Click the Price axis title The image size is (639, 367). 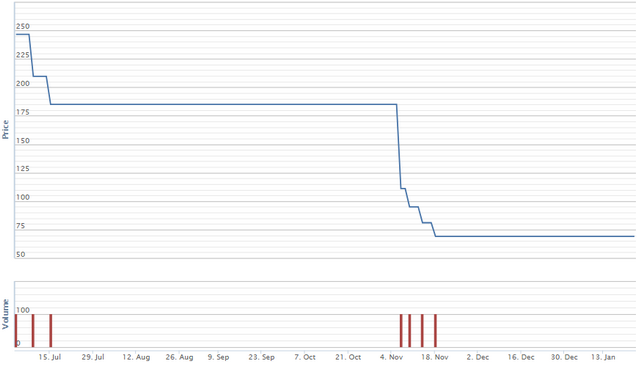tap(6, 130)
